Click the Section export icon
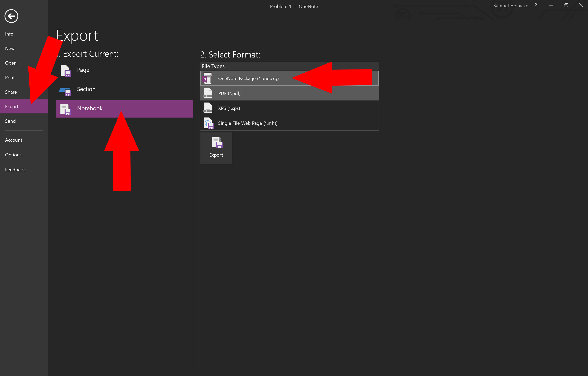This screenshot has width=588, height=376. click(65, 91)
